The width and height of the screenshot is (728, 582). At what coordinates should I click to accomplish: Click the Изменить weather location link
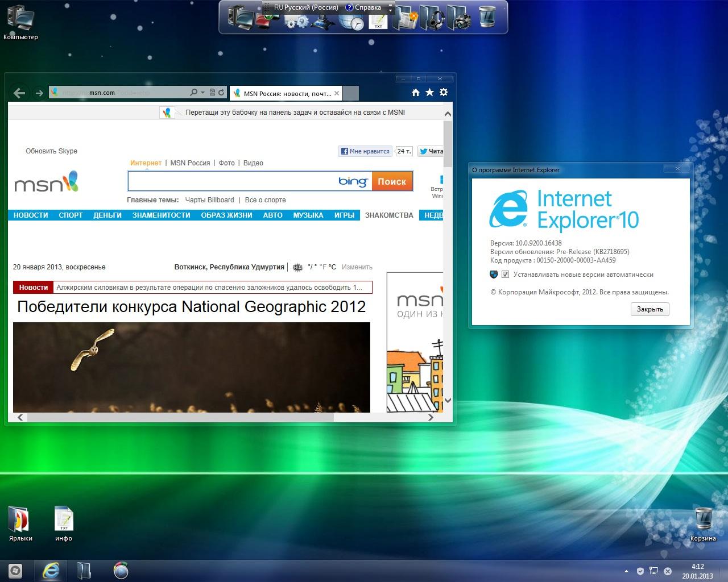pyautogui.click(x=357, y=267)
